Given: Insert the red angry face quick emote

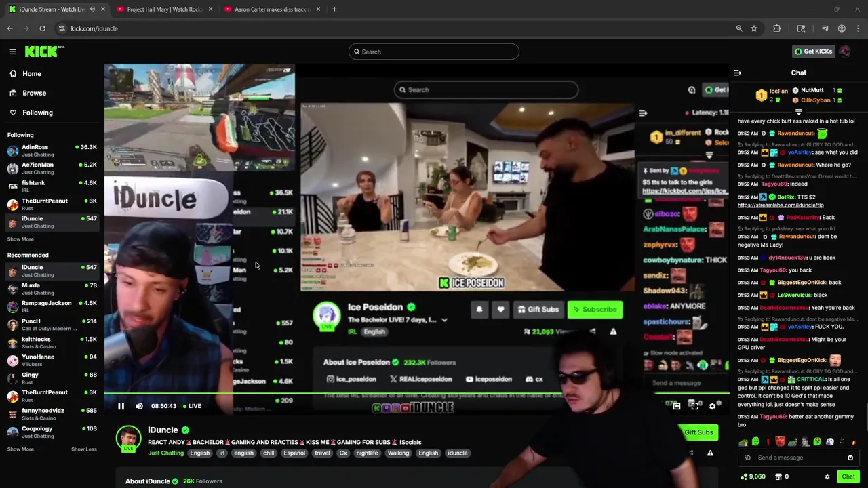Looking at the screenshot, I should pos(780,442).
